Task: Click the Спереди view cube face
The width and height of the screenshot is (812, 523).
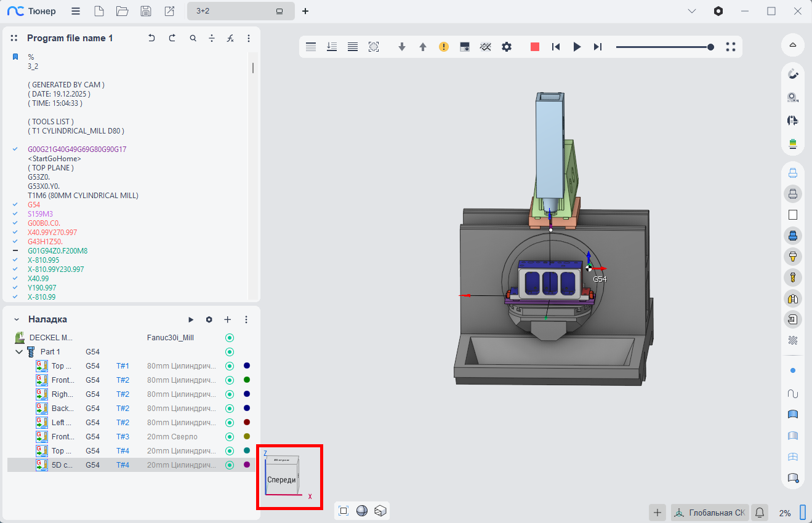Action: [x=281, y=480]
